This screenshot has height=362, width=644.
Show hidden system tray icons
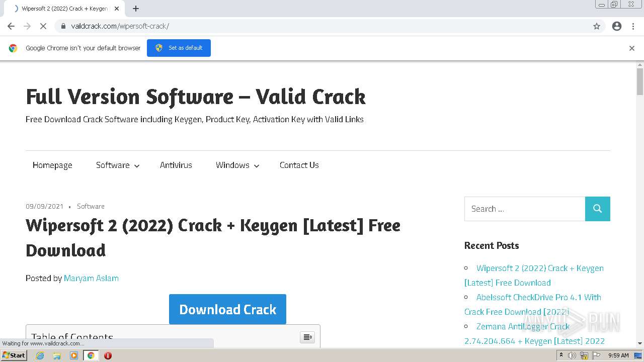coord(561,355)
